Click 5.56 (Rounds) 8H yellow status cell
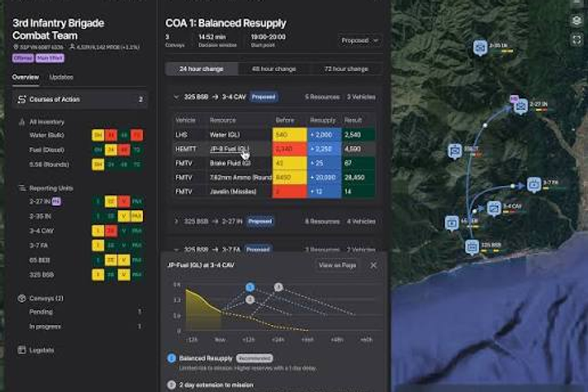The image size is (588, 392). point(98,164)
